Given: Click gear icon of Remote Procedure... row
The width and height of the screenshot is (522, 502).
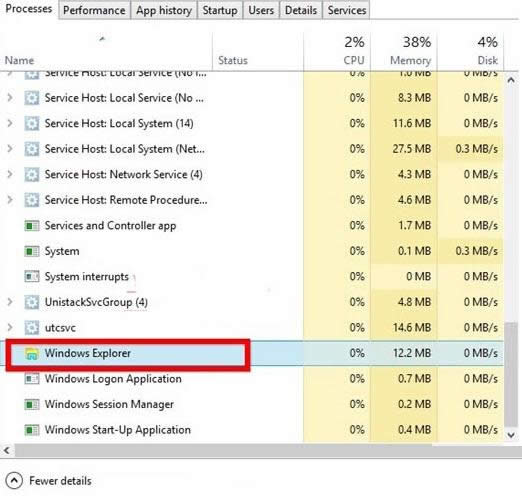Looking at the screenshot, I should 32,200.
